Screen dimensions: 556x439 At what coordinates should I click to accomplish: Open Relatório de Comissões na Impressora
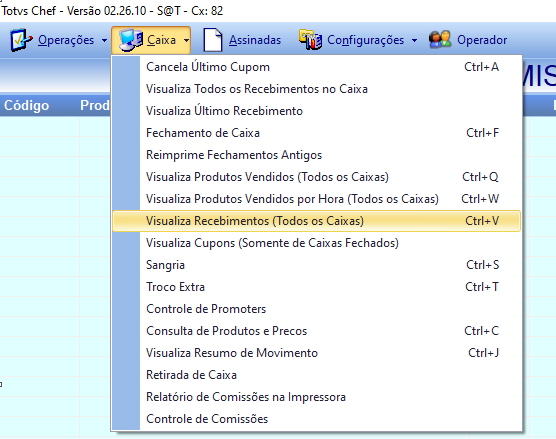point(317,397)
